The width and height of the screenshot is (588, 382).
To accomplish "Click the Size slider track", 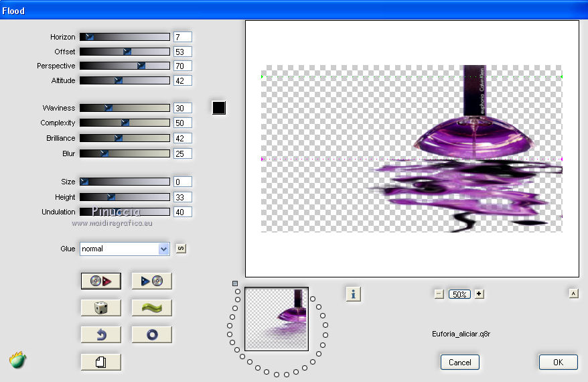I will pos(125,182).
